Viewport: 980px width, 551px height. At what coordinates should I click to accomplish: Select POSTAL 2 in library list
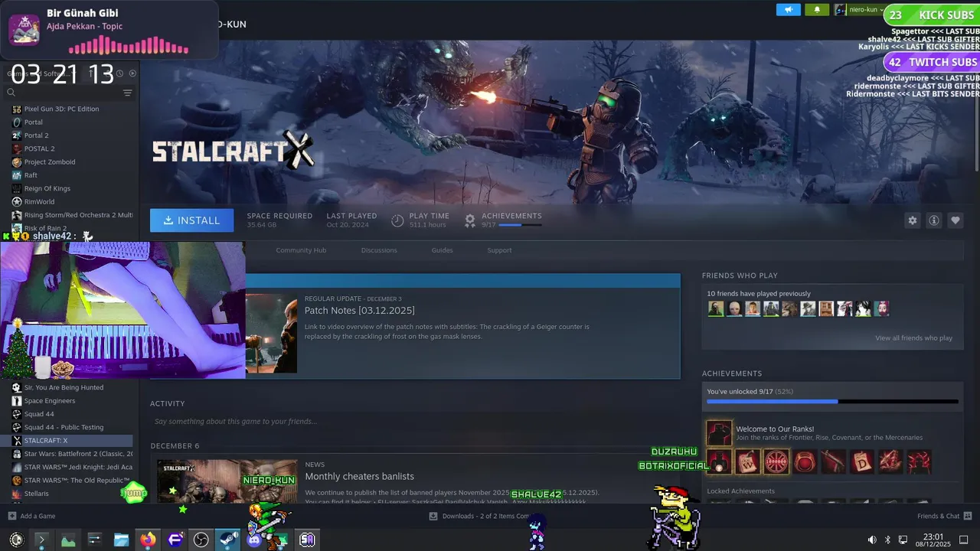[39, 148]
